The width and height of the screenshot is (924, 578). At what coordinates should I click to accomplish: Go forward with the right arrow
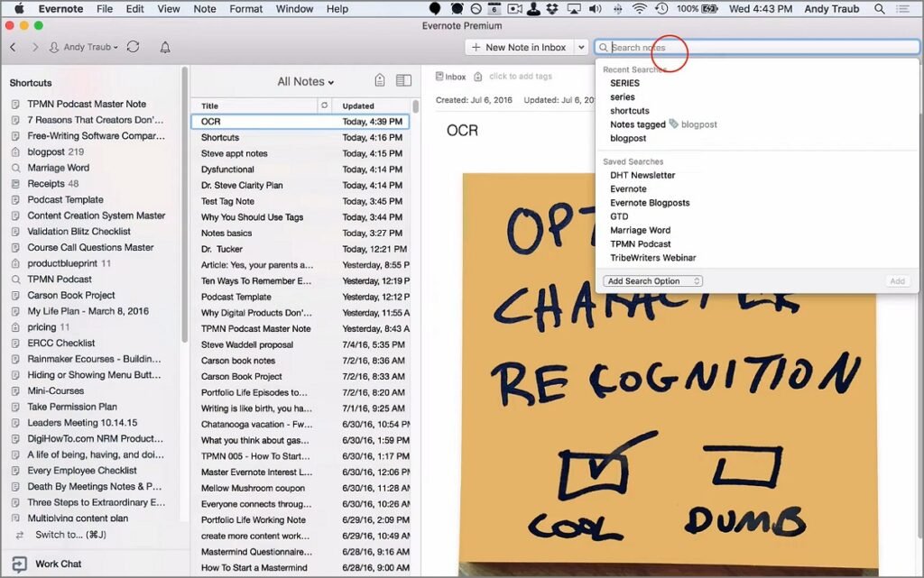point(35,47)
